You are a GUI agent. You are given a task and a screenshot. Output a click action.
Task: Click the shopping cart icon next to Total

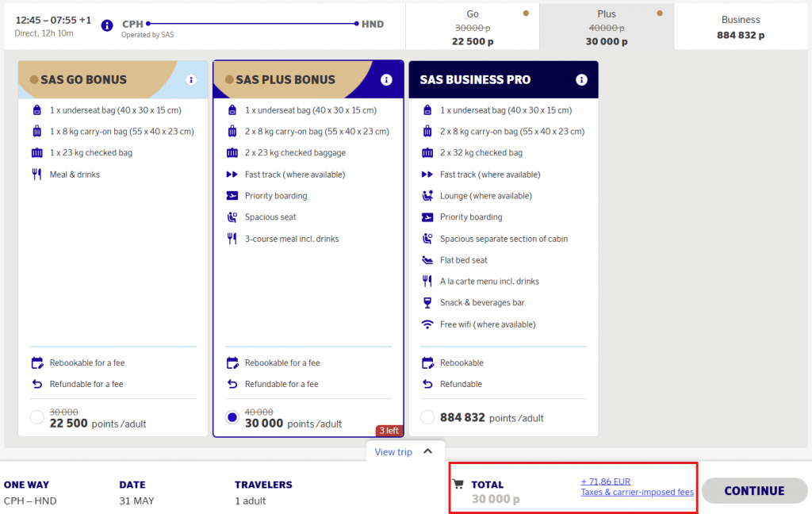pos(458,485)
